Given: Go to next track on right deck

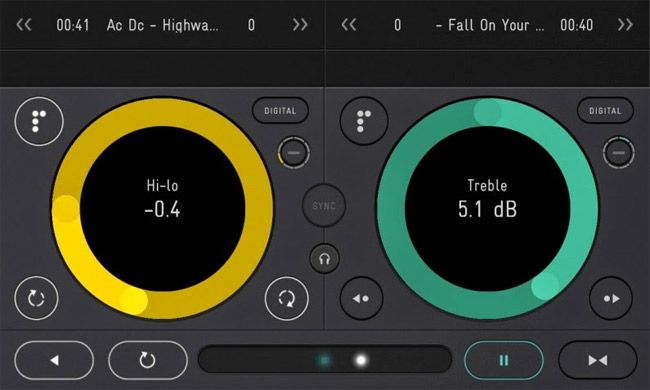Looking at the screenshot, I should tap(625, 25).
